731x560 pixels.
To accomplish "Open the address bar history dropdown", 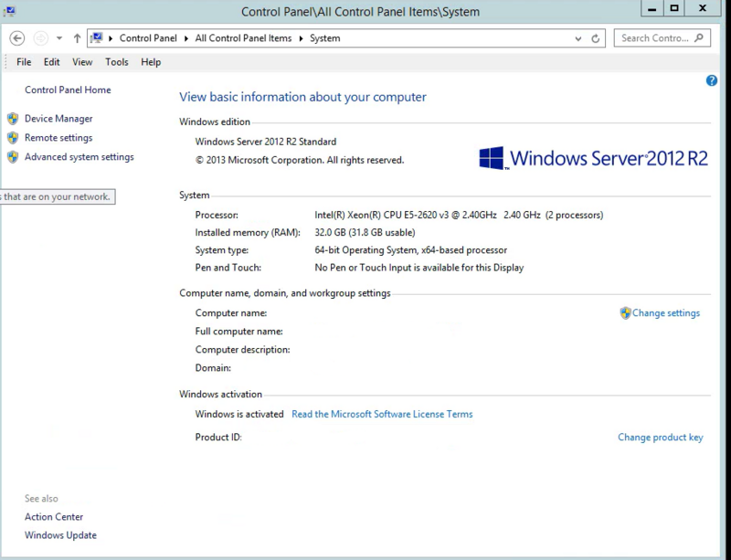I will (x=578, y=38).
